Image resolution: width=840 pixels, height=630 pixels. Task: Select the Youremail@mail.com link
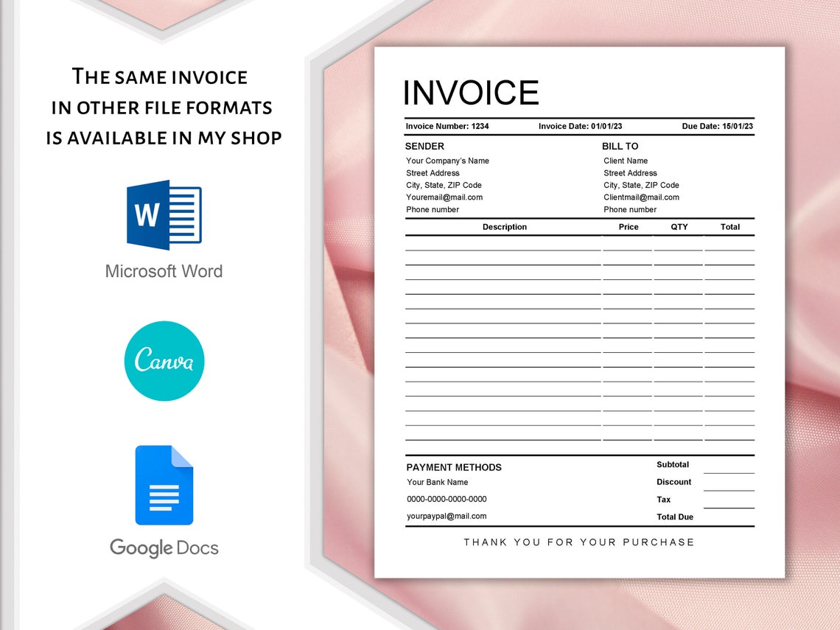pos(444,197)
